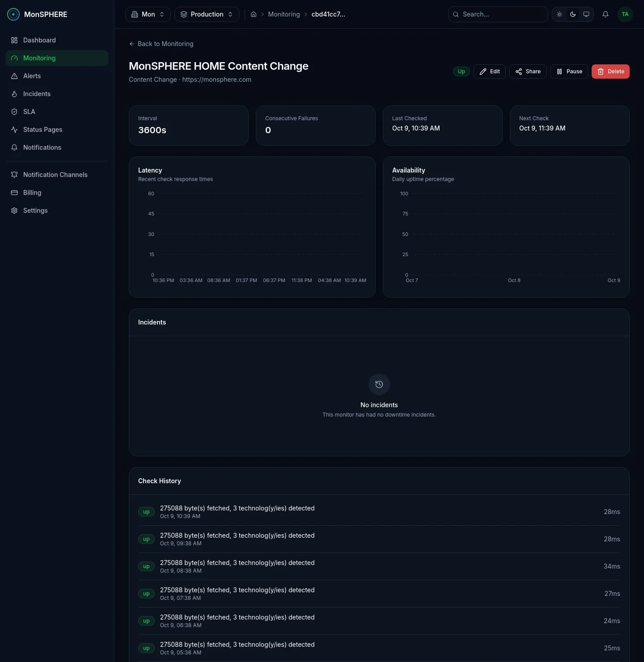Click the https://monsphere.com subtitle text
The image size is (644, 662).
[x=217, y=80]
